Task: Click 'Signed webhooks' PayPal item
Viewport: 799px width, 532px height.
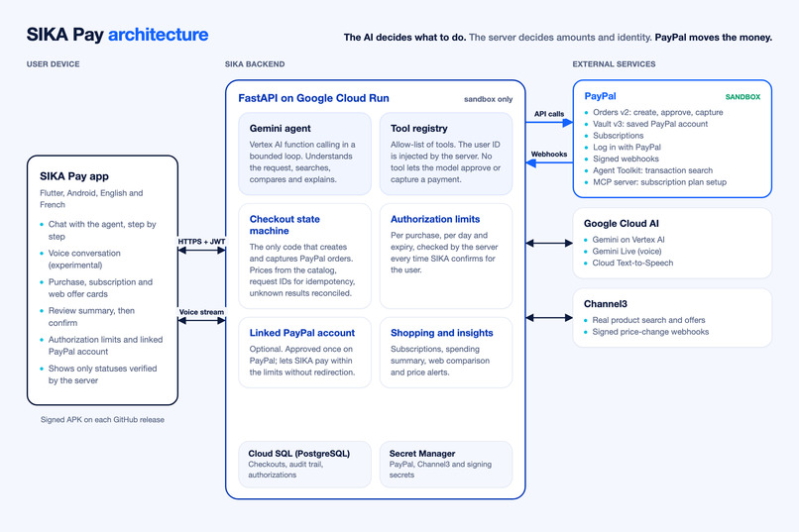Action: pyautogui.click(x=626, y=159)
